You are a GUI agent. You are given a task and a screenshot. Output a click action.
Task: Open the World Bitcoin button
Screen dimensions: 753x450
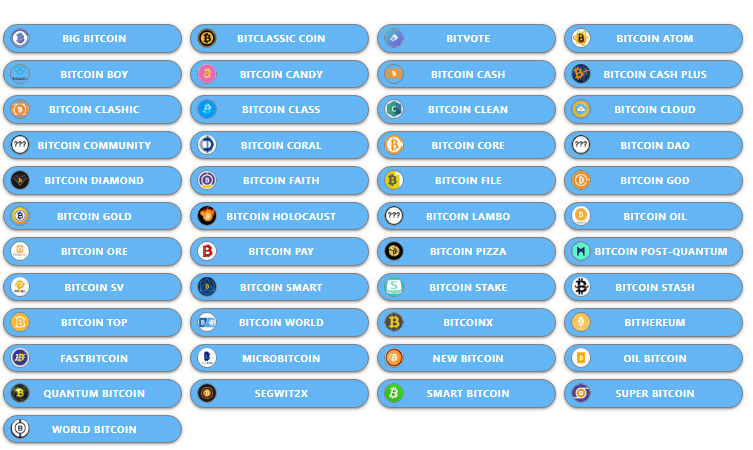tap(93, 429)
